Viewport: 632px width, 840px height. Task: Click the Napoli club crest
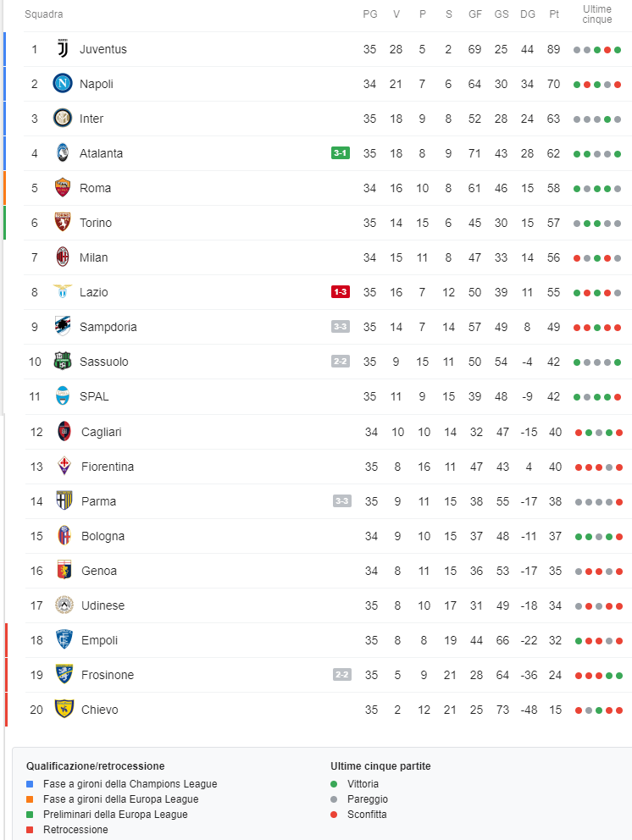(x=63, y=84)
